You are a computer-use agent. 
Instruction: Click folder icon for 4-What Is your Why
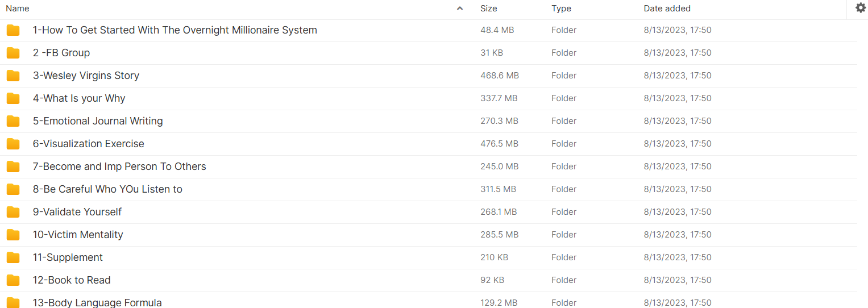[13, 98]
